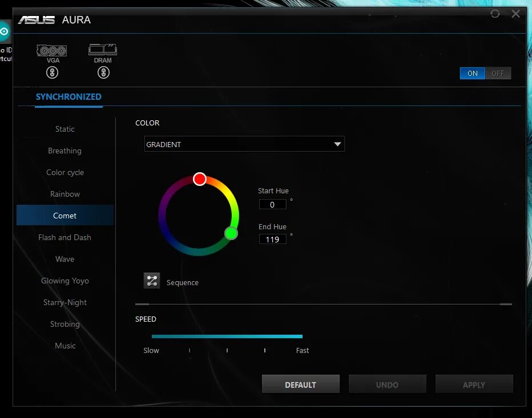Image resolution: width=532 pixels, height=418 pixels.
Task: Click the UNDO button
Action: pyautogui.click(x=387, y=384)
